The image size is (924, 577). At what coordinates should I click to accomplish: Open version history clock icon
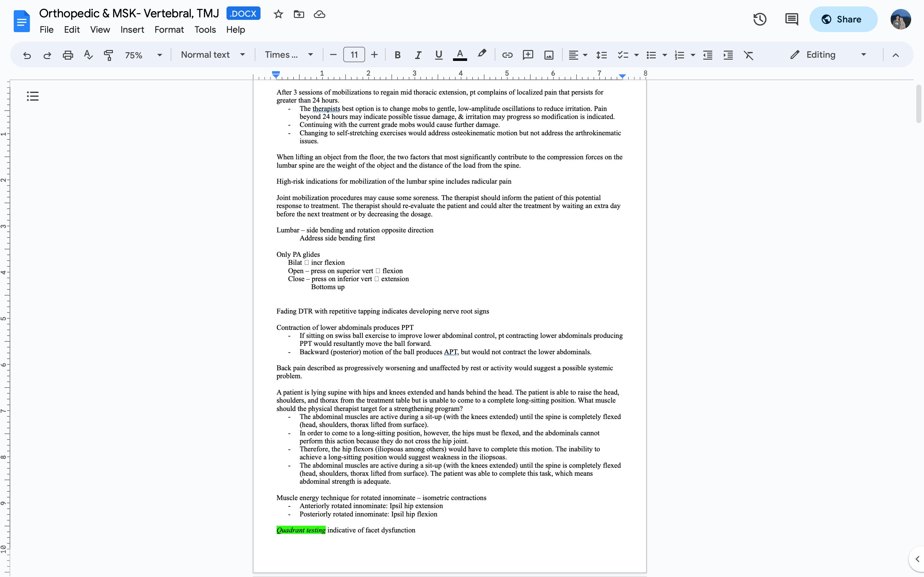[759, 19]
